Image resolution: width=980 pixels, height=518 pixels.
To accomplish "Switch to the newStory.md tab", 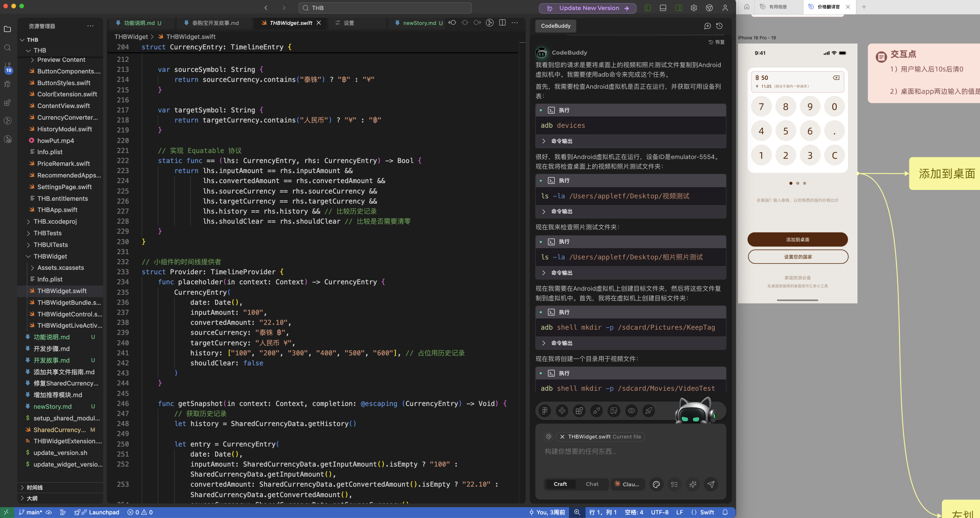I will [x=419, y=23].
